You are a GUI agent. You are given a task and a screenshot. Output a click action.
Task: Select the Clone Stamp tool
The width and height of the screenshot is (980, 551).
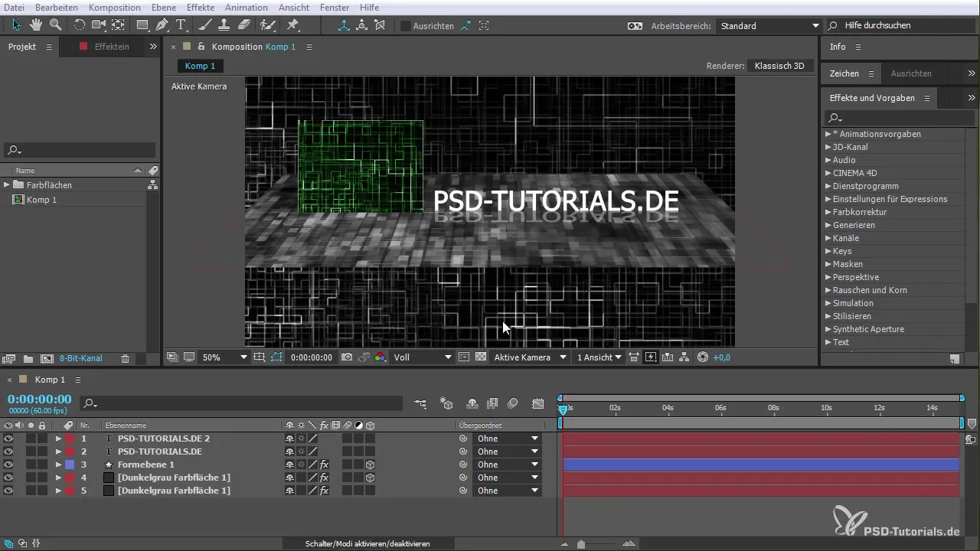pyautogui.click(x=224, y=25)
